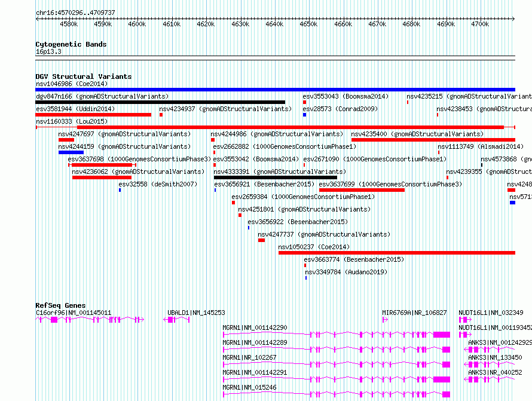The height and width of the screenshot is (401, 532).
Task: Click the nsv1113749 (Alsmadi2014) label
Action: pos(481,146)
